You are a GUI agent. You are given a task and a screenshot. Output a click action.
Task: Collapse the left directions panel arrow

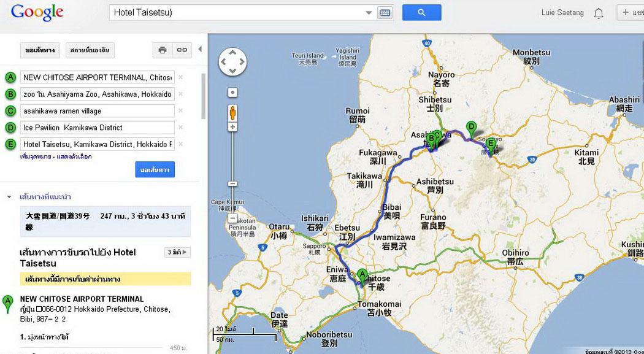[200, 49]
